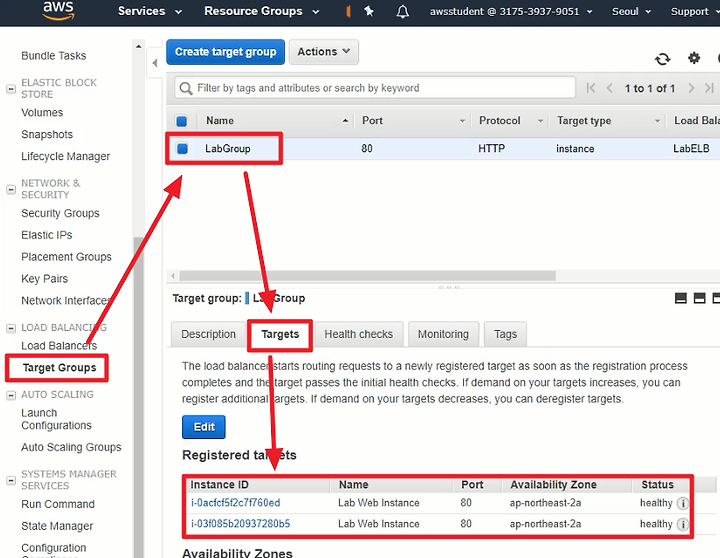Open instance i-0acfcf5f2c7f760ed link

236,503
